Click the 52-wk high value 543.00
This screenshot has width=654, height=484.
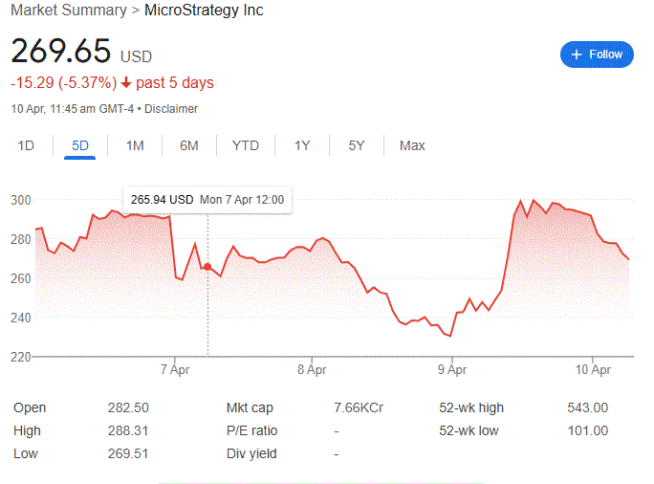point(588,408)
